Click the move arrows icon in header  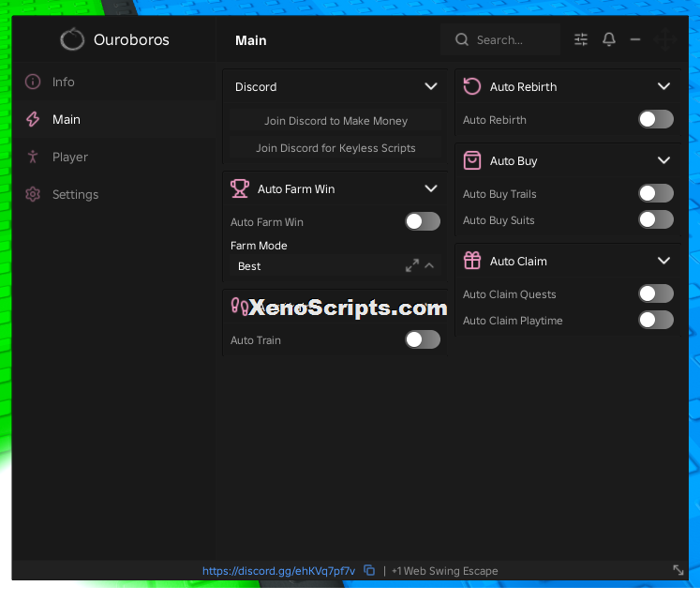coord(665,39)
